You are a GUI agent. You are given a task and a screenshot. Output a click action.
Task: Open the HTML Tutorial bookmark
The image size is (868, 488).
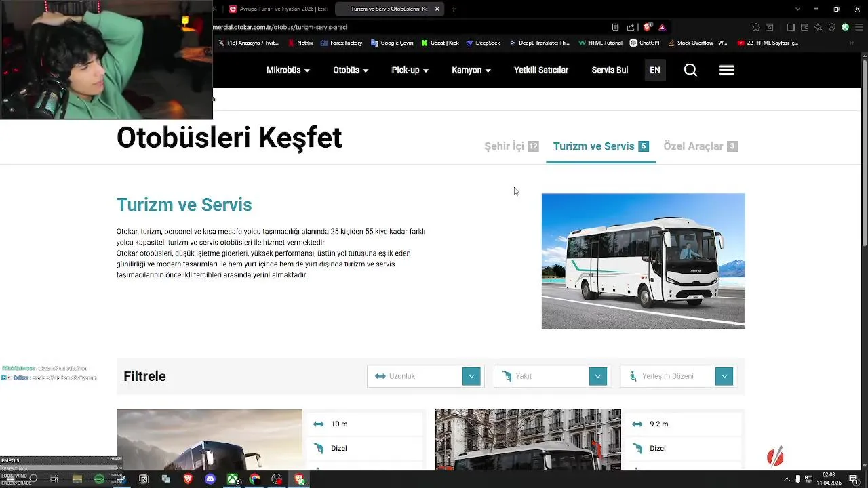click(600, 43)
